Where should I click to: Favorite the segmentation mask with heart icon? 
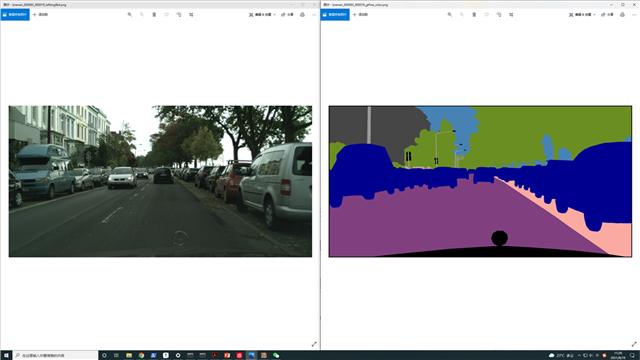coord(487,15)
